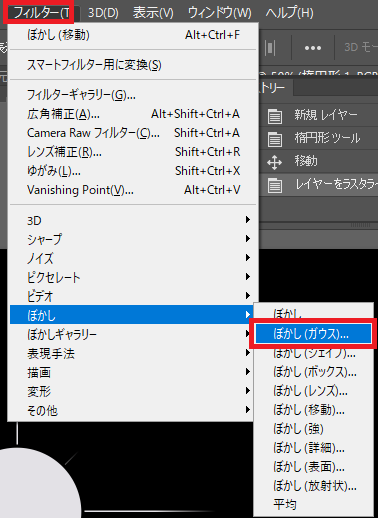Choose 平均 in blur submenu
The width and height of the screenshot is (378, 518).
313,505
